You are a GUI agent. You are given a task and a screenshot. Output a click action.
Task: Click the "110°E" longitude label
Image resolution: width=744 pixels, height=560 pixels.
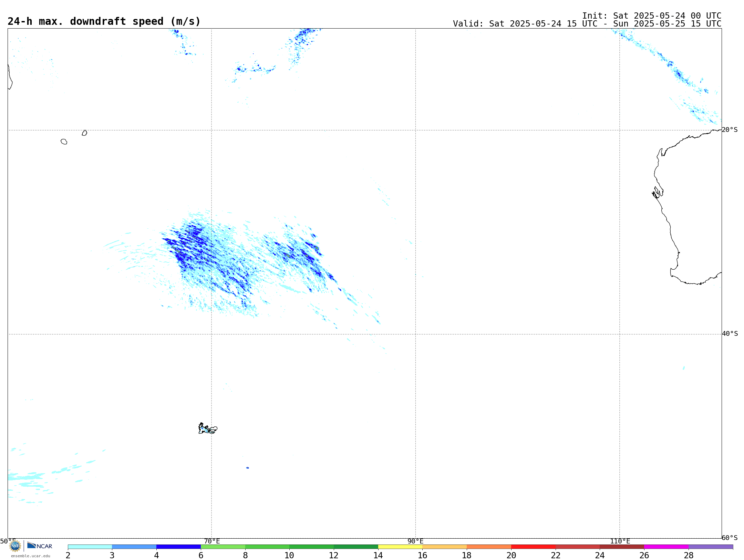(620, 541)
